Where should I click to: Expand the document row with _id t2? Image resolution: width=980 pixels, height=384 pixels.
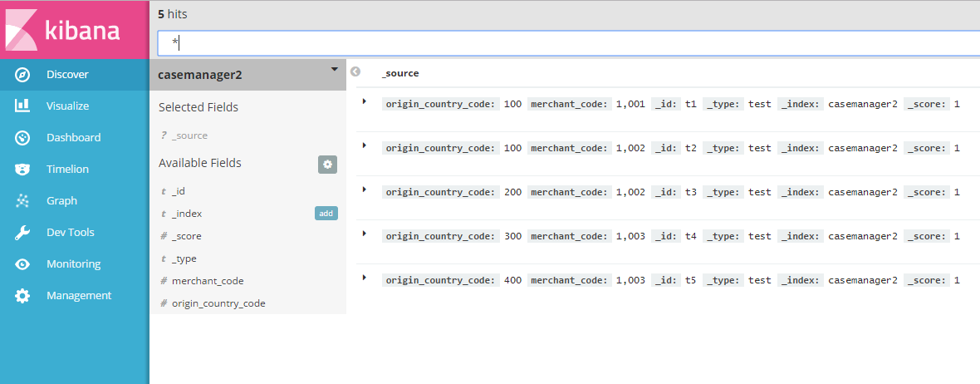tap(365, 145)
